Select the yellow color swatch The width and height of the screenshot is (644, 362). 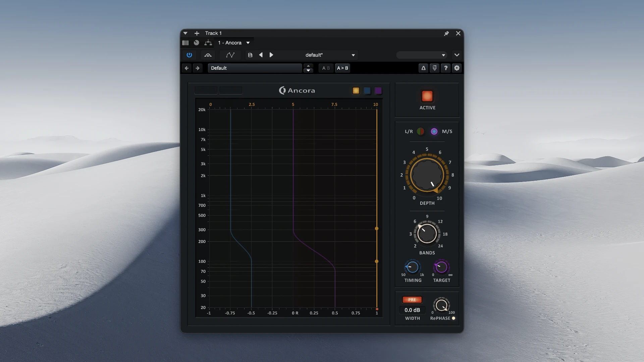[x=356, y=90]
